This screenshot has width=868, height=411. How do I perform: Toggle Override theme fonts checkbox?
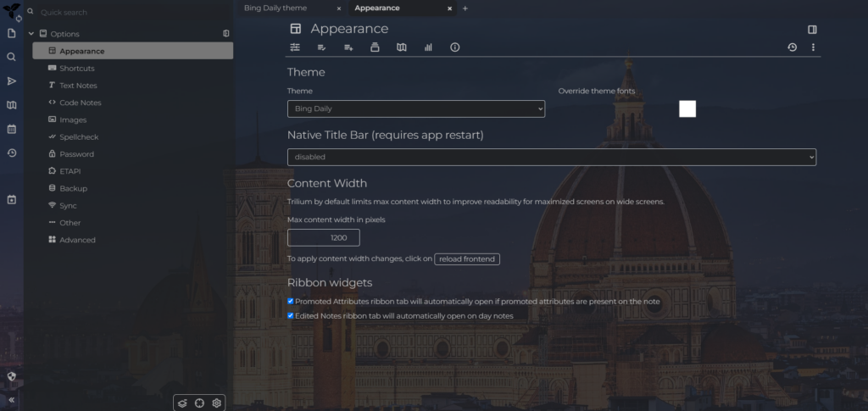(687, 109)
